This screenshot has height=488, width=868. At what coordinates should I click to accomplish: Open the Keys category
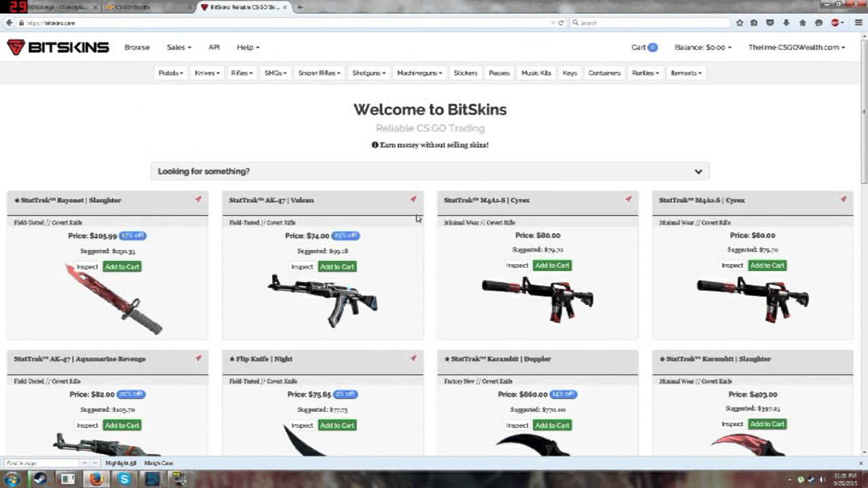tap(570, 73)
